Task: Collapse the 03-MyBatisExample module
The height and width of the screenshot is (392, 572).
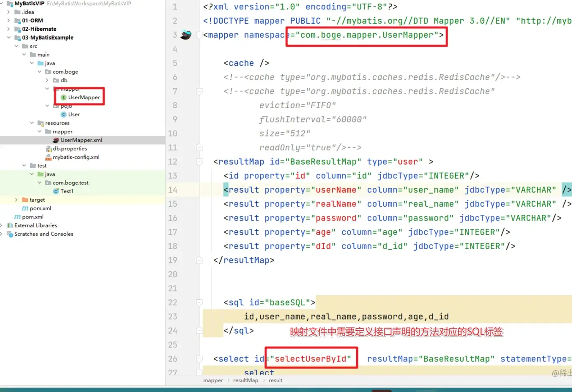Action: point(9,38)
